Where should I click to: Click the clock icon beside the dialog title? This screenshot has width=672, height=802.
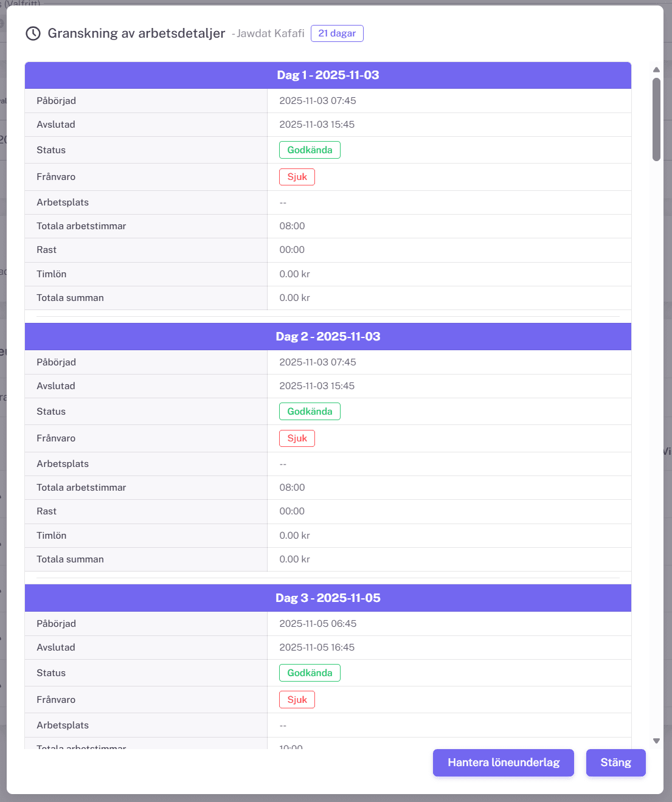[33, 33]
